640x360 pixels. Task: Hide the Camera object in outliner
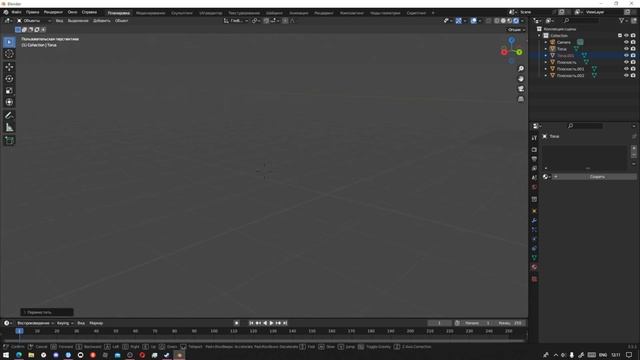click(x=626, y=42)
